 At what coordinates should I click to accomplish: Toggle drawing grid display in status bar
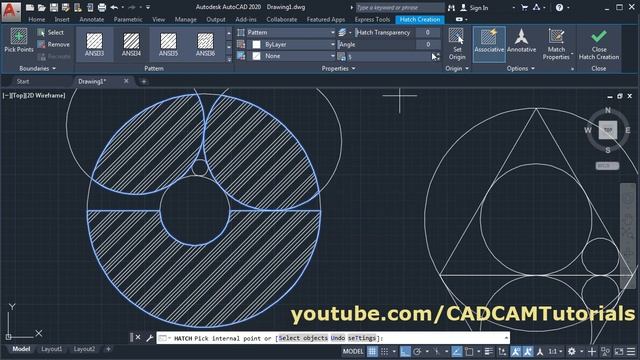click(x=372, y=351)
